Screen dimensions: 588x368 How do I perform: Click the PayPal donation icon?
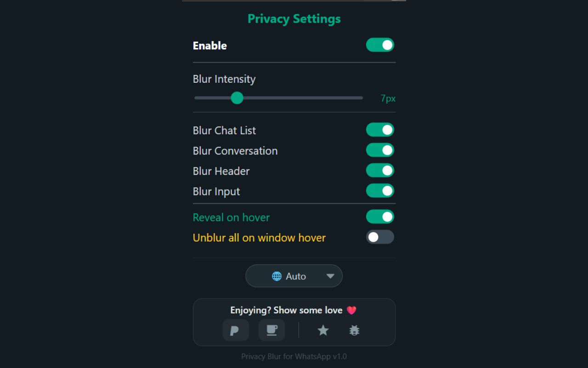[x=236, y=330]
